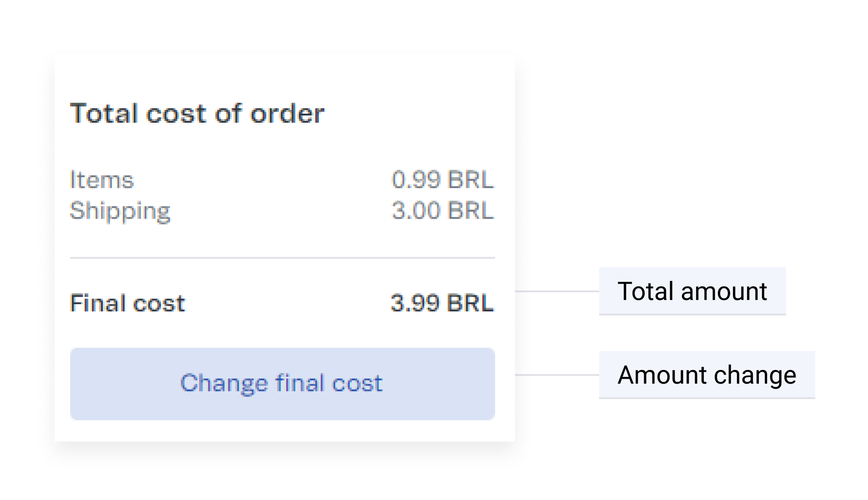The height and width of the screenshot is (500, 868).
Task: Click the divider line above Final cost
Action: coord(282,258)
